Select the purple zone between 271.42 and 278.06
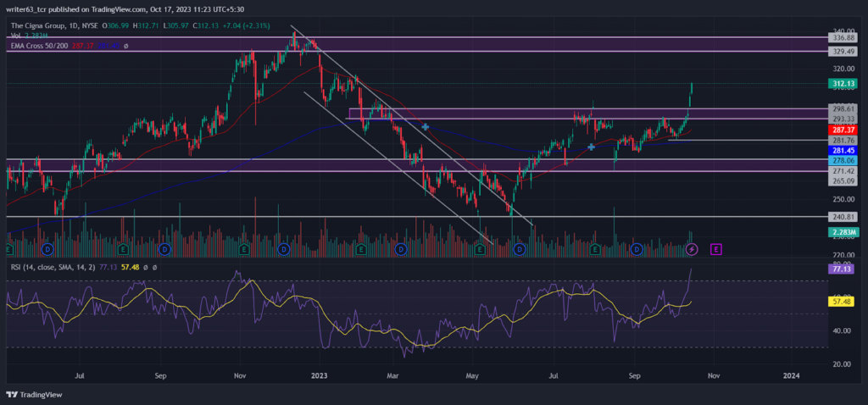 pyautogui.click(x=415, y=165)
